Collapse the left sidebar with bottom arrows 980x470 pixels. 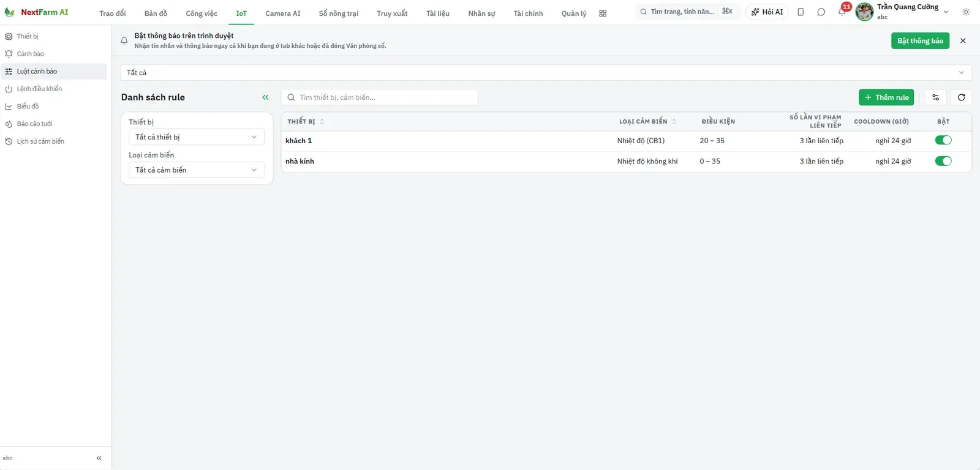[99, 458]
